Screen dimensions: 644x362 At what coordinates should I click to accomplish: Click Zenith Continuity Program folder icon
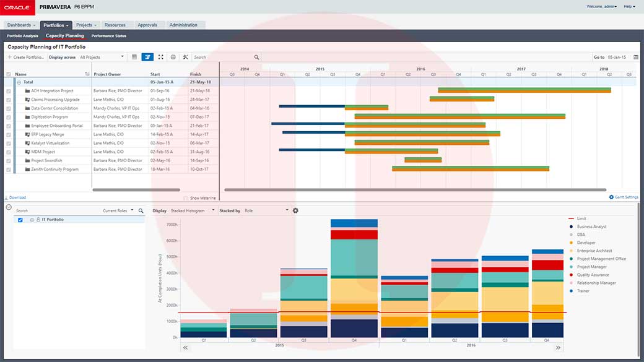[27, 169]
